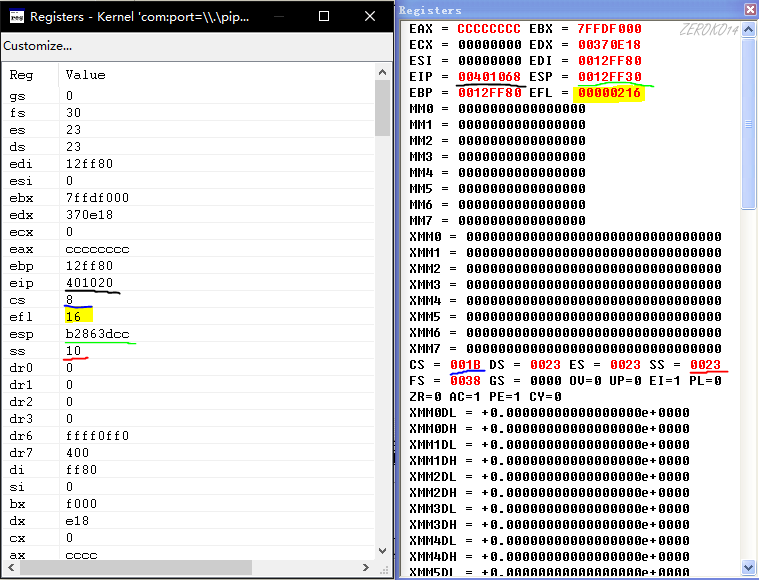This screenshot has height=580, width=759.
Task: Click scroll down arrow in right Registers panel
Action: click(748, 567)
